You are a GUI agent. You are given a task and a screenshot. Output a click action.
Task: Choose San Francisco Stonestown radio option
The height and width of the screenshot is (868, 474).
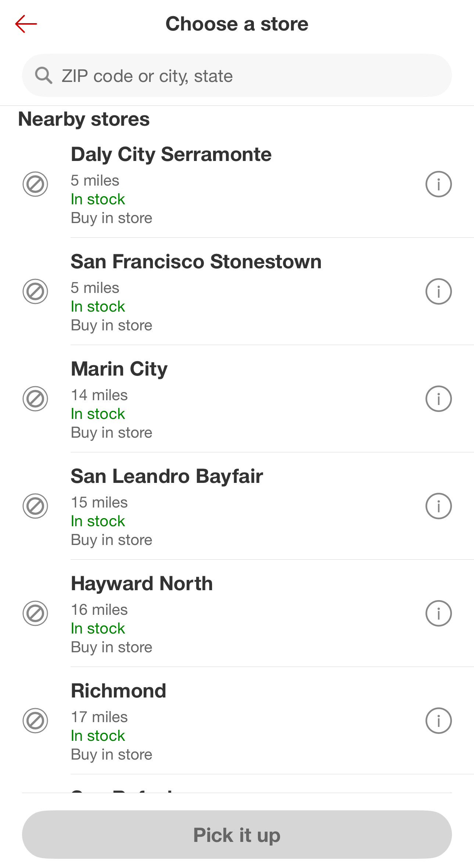[35, 291]
